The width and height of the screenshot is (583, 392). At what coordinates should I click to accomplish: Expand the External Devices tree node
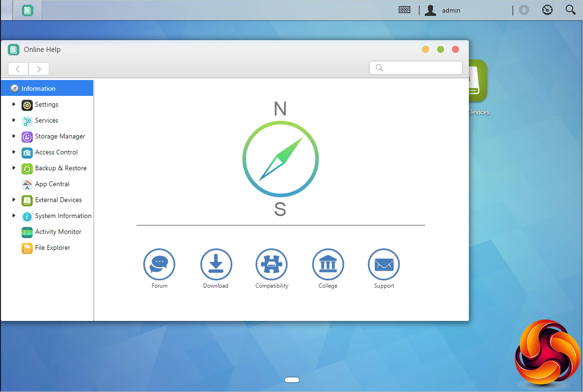(14, 200)
